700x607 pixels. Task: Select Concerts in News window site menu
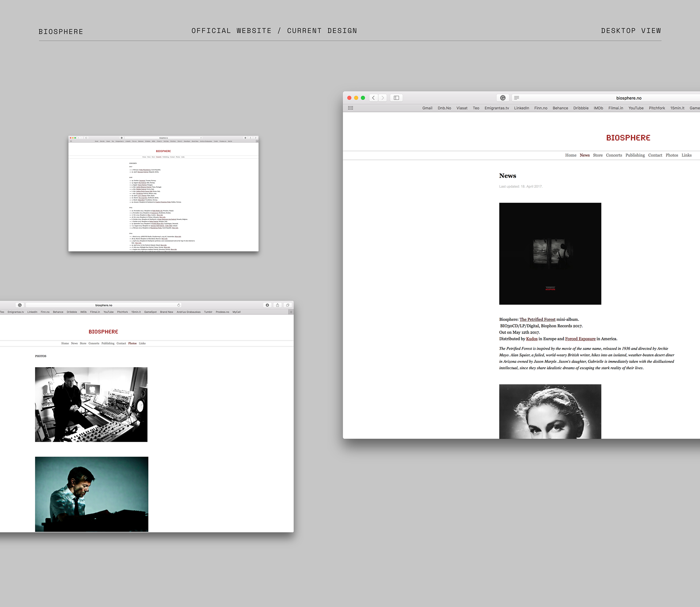614,155
